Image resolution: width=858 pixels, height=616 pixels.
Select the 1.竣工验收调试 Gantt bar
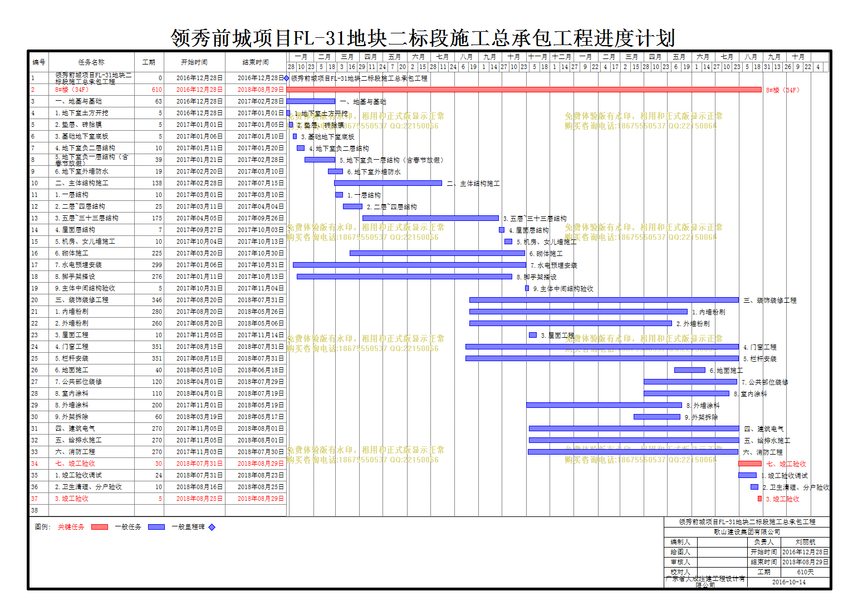(x=748, y=475)
